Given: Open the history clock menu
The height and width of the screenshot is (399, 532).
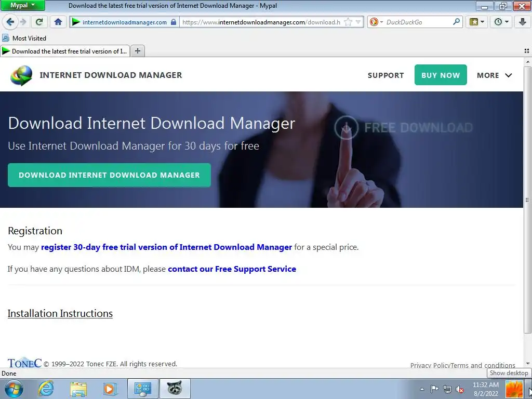Looking at the screenshot, I should [501, 22].
